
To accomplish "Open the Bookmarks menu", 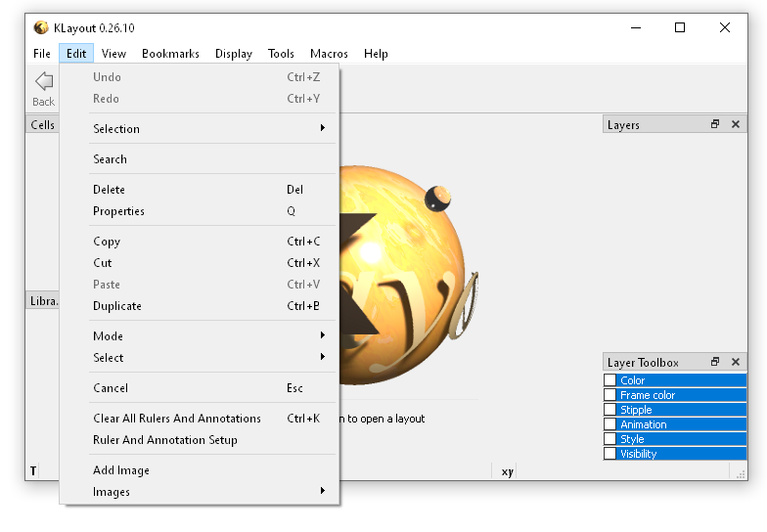I will pos(170,53).
